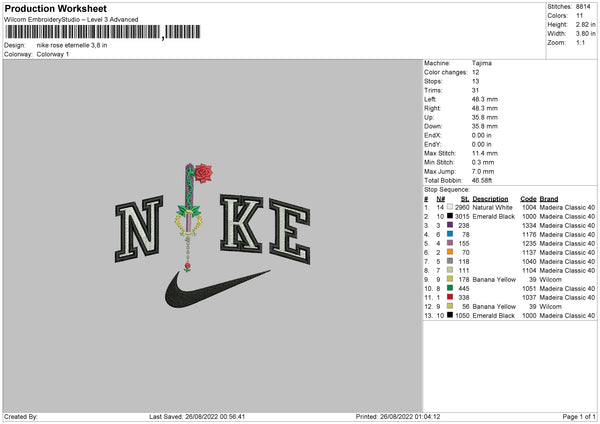Click the Right measurement 48.3 mm
Screen dimensions: 600x424
click(485, 108)
